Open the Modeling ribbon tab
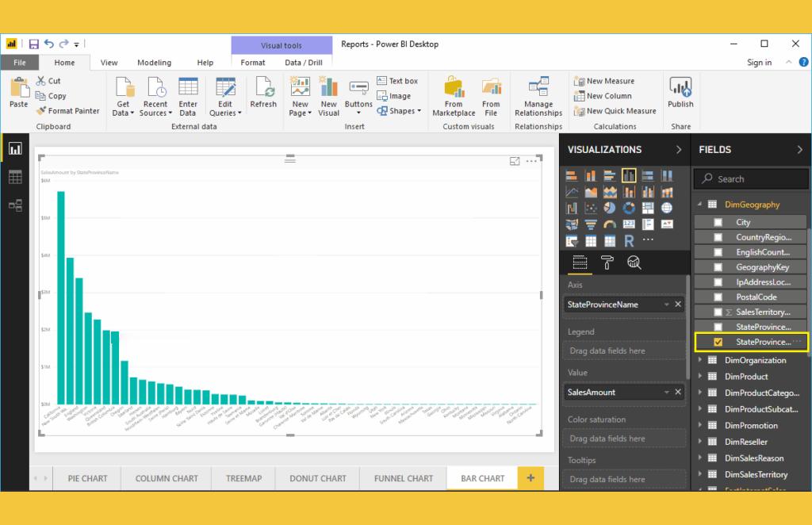 click(154, 63)
